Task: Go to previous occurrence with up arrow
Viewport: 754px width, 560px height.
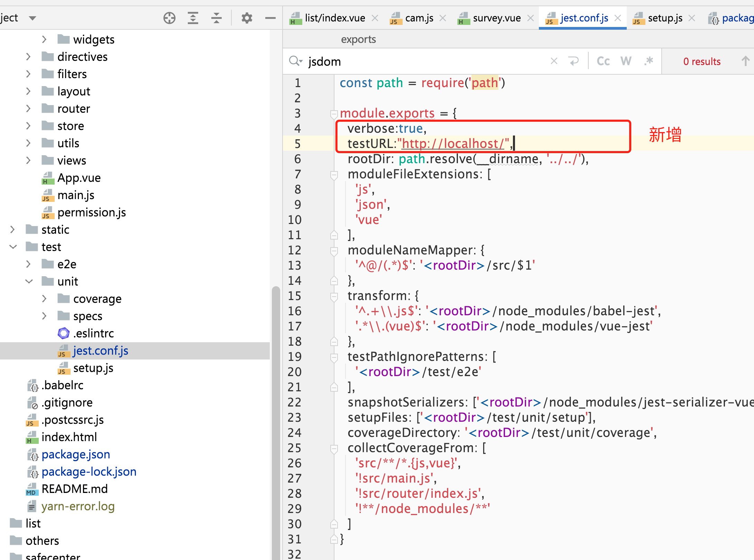Action: tap(745, 61)
